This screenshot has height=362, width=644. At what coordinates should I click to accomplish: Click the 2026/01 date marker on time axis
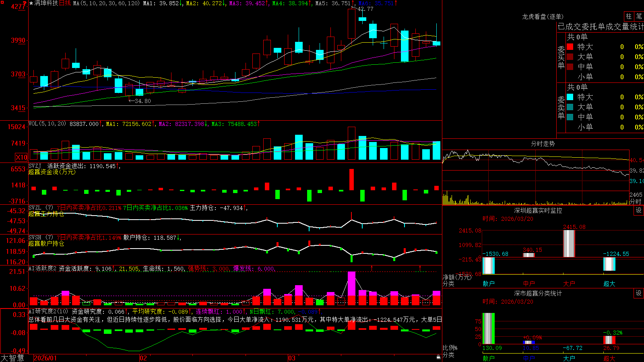pos(45,358)
